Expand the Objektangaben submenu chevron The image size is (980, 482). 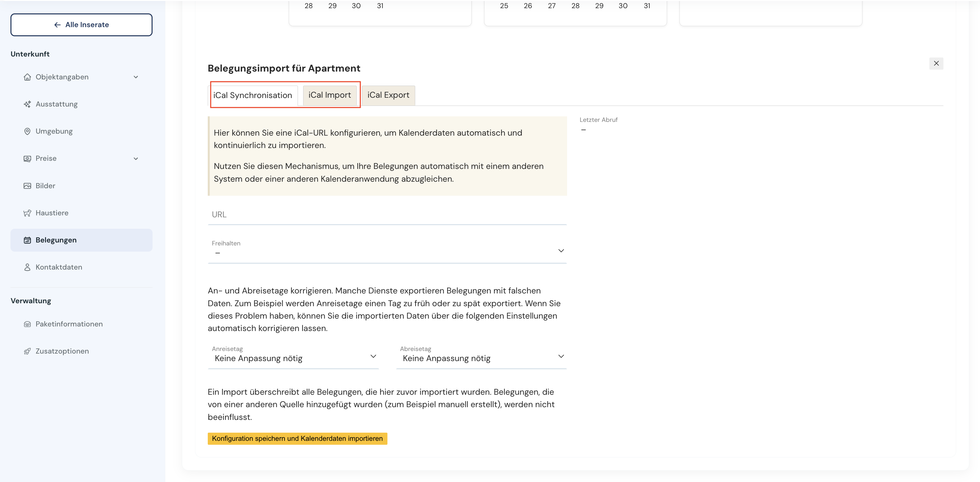(x=136, y=77)
